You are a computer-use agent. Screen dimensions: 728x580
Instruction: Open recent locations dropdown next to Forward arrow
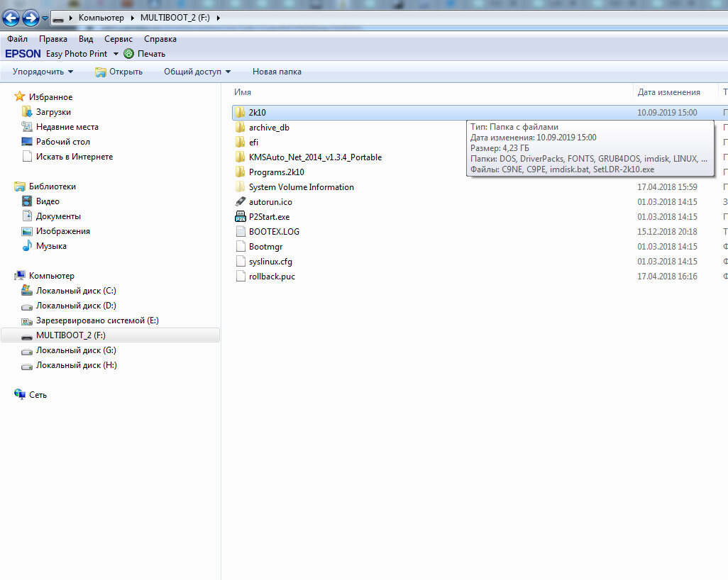45,18
